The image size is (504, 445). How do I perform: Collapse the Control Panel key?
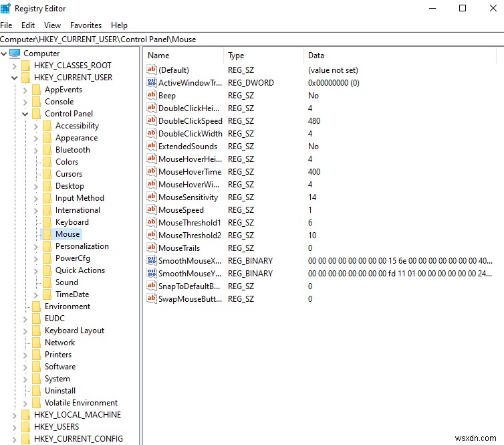25,114
